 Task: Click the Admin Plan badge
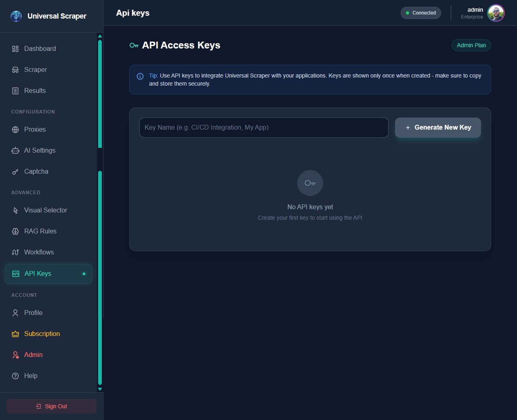(471, 45)
